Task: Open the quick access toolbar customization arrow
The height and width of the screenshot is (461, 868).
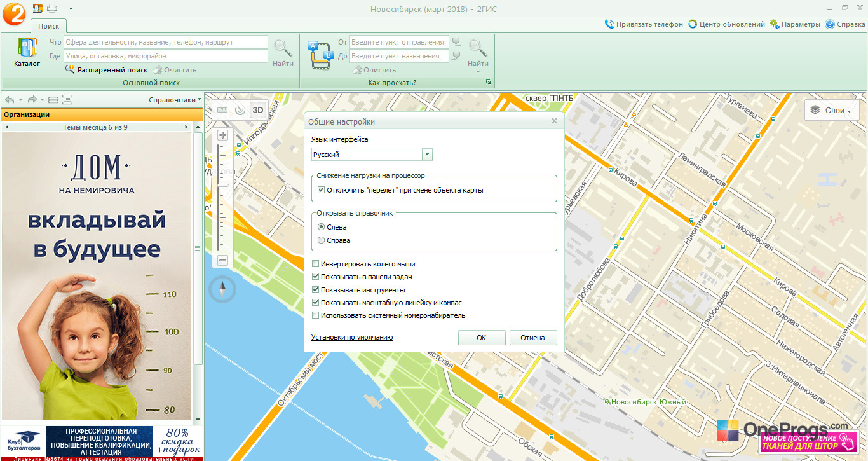Action: click(x=70, y=8)
